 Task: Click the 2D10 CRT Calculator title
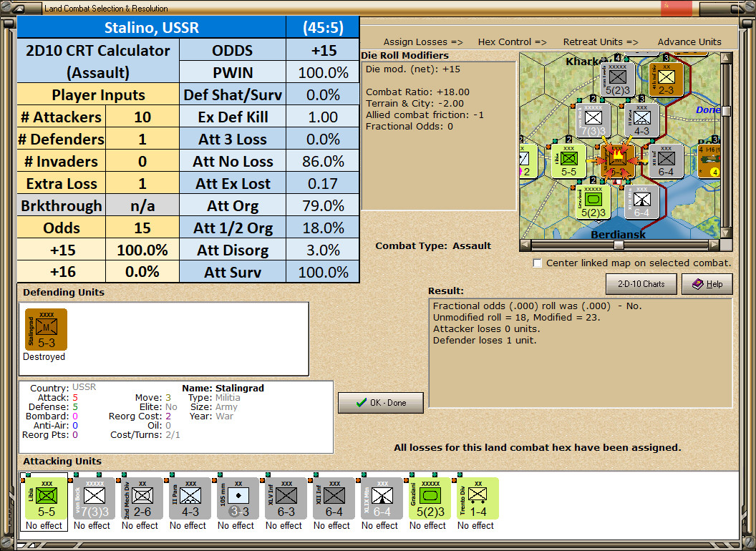coord(98,61)
